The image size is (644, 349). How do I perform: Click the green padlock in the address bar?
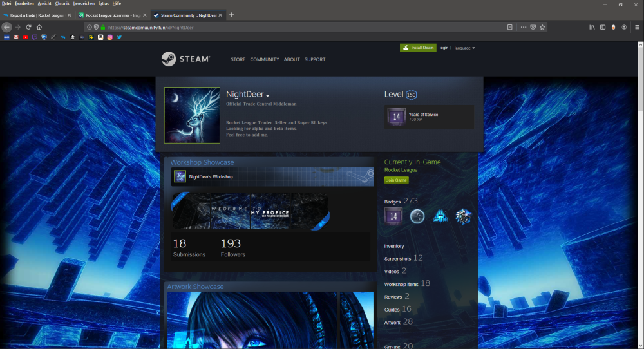(102, 28)
